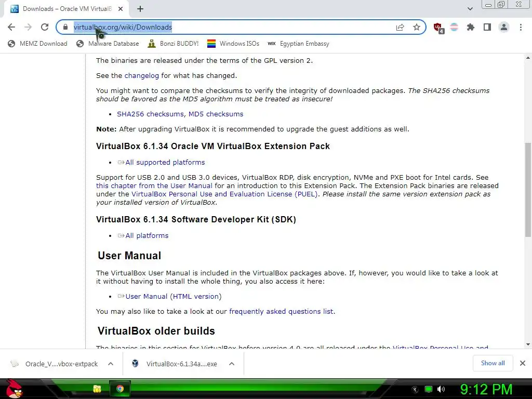Open the Angry Birds start button
Viewport: 532px width, 399px height.
pos(14,389)
